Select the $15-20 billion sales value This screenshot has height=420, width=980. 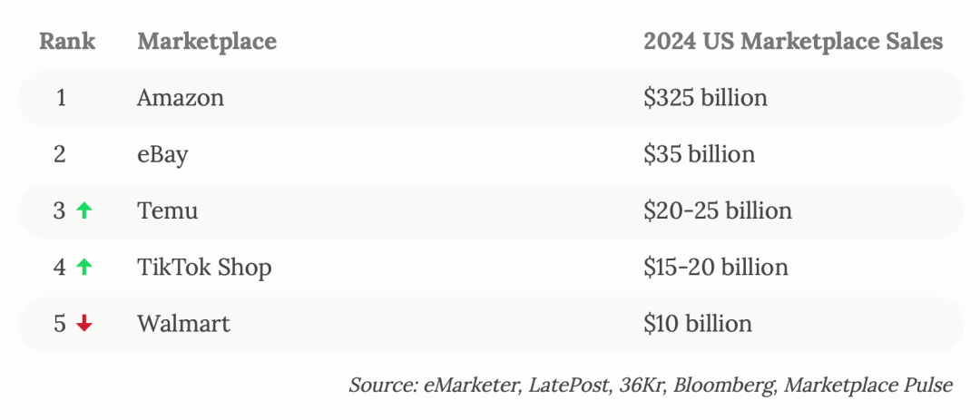pos(716,268)
